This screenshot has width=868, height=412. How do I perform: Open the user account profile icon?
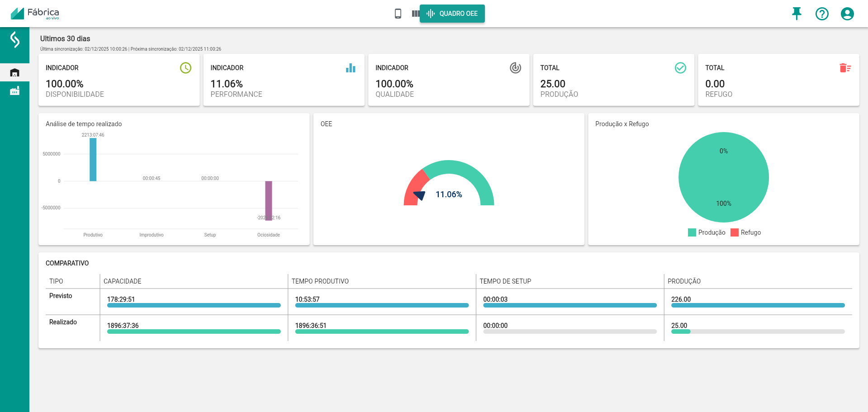(847, 14)
